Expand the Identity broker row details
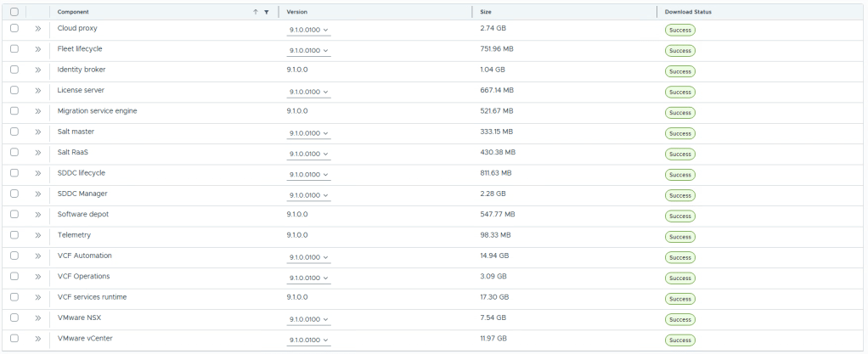 pos(37,70)
